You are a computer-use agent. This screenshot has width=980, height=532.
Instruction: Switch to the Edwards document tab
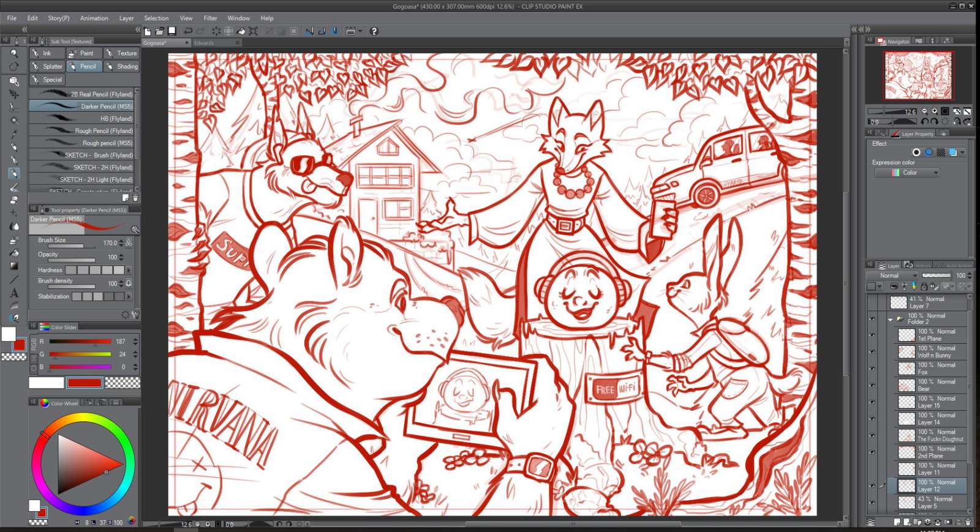[216, 43]
